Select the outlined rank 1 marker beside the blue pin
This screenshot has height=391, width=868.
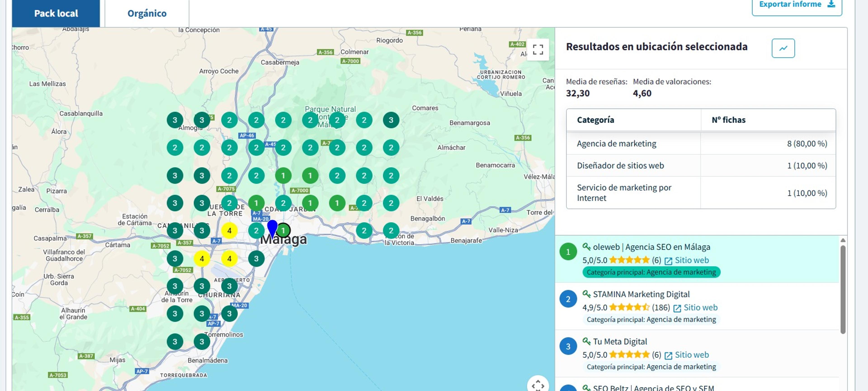(283, 231)
